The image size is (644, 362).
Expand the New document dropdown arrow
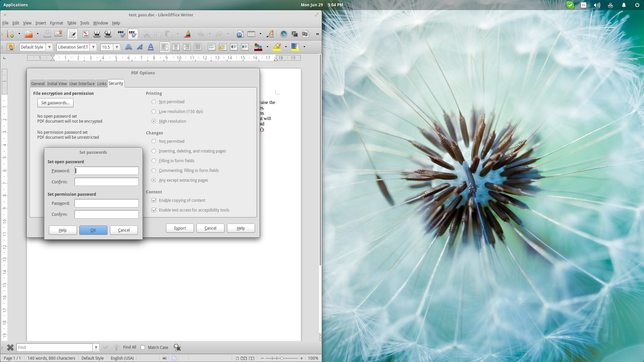(19, 34)
